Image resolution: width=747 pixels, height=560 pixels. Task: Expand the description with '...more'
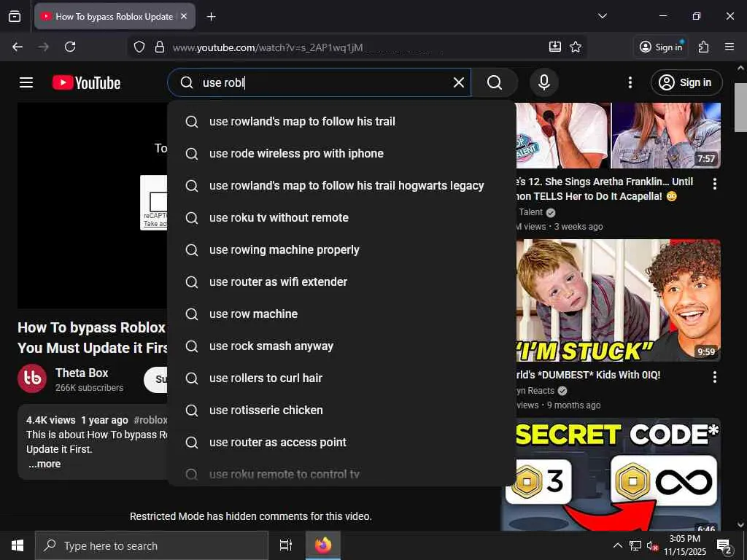(44, 464)
